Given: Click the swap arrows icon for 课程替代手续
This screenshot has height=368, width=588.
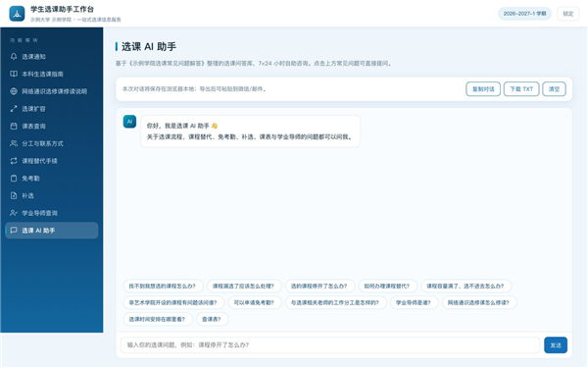Looking at the screenshot, I should click(14, 161).
